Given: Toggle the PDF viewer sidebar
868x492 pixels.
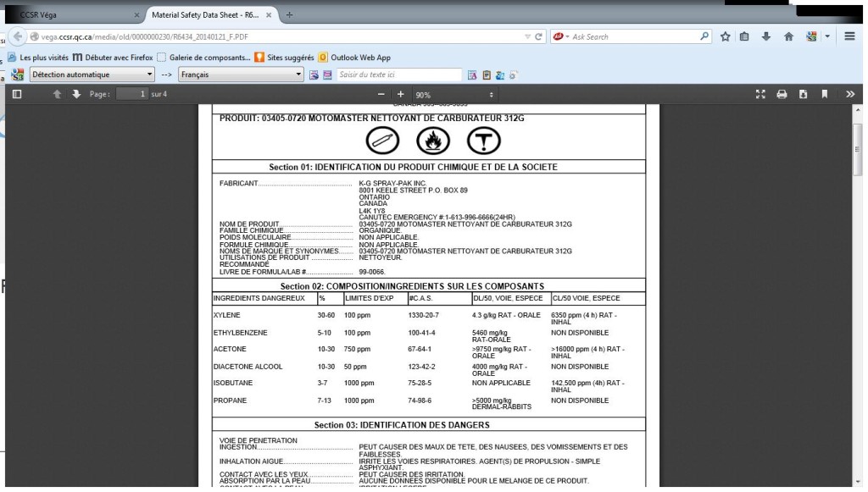Looking at the screenshot, I should coord(17,95).
